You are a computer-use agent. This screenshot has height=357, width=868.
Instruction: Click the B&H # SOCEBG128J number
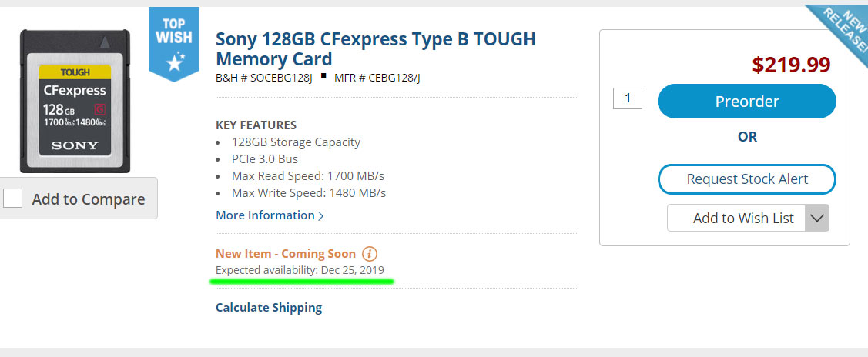tap(263, 78)
